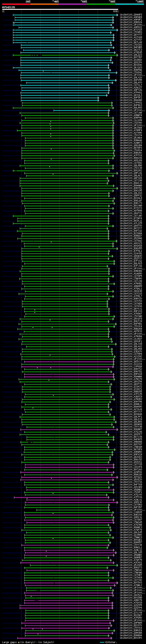Click the cyan alignment bar for UniRef100_C5XEA2

[x=69, y=73]
